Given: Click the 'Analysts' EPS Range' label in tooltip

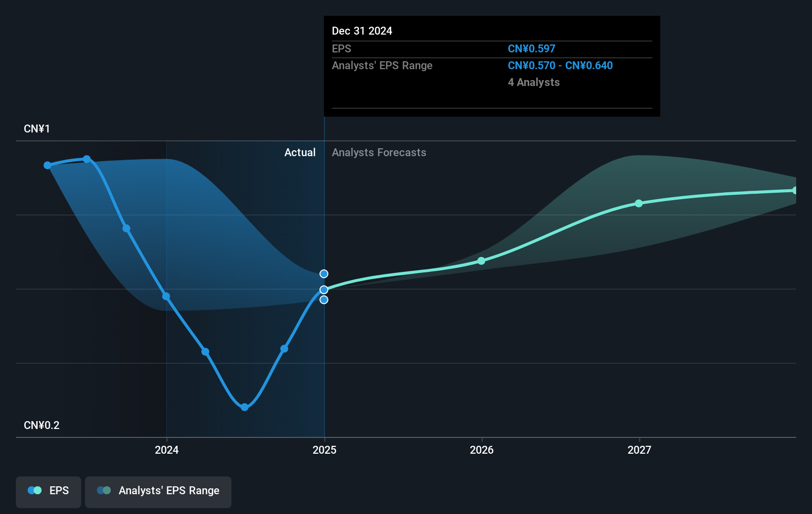Looking at the screenshot, I should pos(382,66).
